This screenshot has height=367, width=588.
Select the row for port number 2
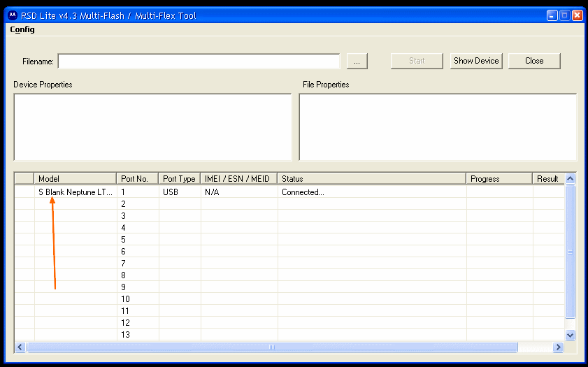(289, 204)
